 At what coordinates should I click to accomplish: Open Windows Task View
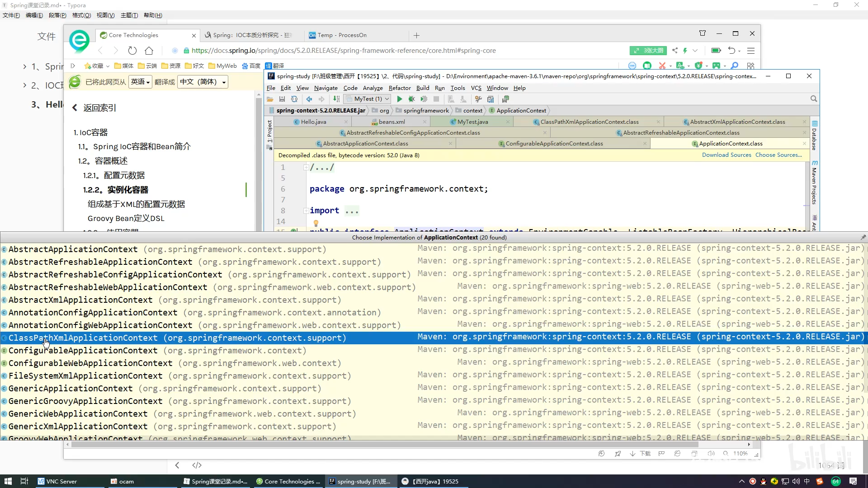[x=24, y=481]
